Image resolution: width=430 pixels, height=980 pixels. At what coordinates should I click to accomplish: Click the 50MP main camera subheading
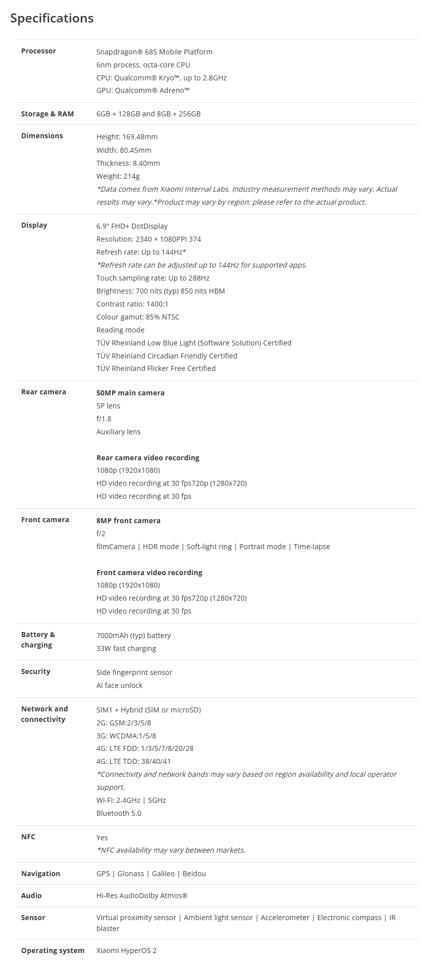(130, 393)
